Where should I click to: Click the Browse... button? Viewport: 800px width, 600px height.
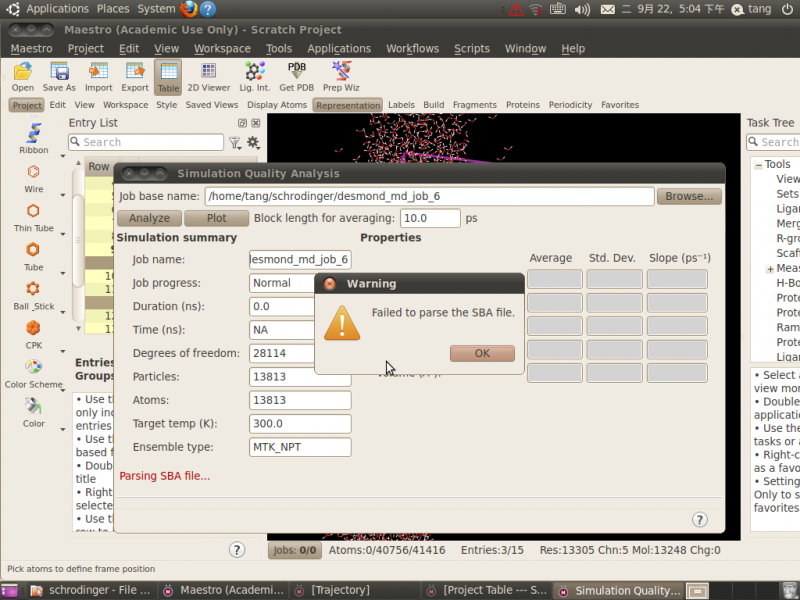689,196
